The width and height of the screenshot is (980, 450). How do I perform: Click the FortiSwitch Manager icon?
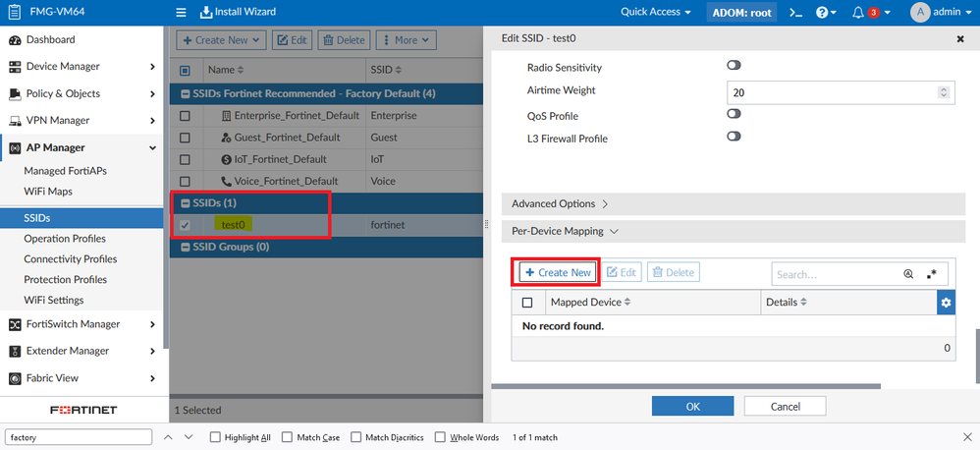(15, 324)
